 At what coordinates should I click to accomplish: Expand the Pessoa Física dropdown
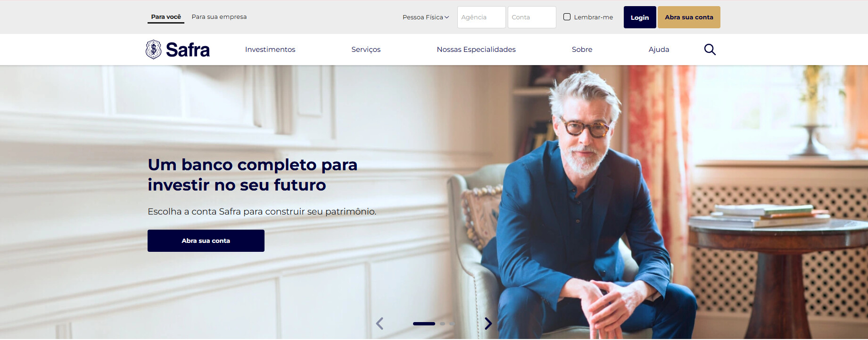(426, 17)
